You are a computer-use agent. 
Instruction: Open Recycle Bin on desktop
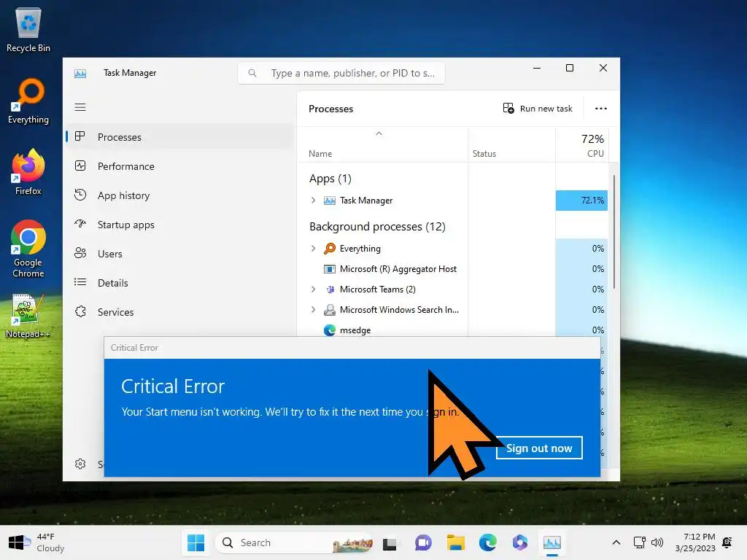28,30
